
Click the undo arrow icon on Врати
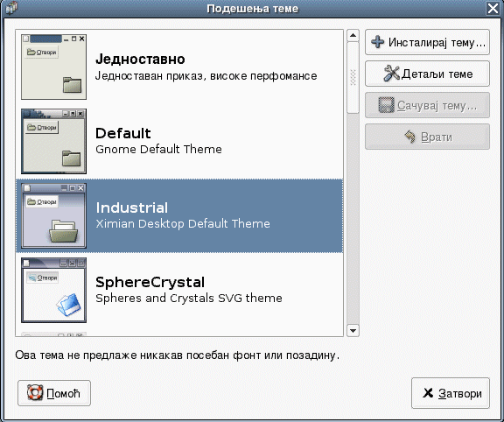409,137
